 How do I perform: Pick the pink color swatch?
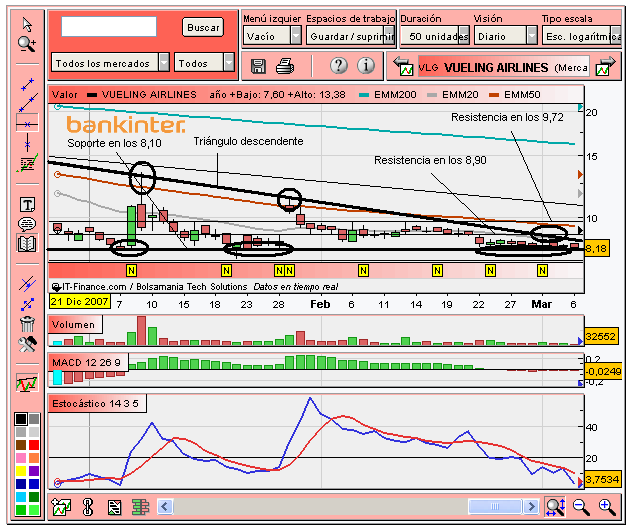click(21, 458)
